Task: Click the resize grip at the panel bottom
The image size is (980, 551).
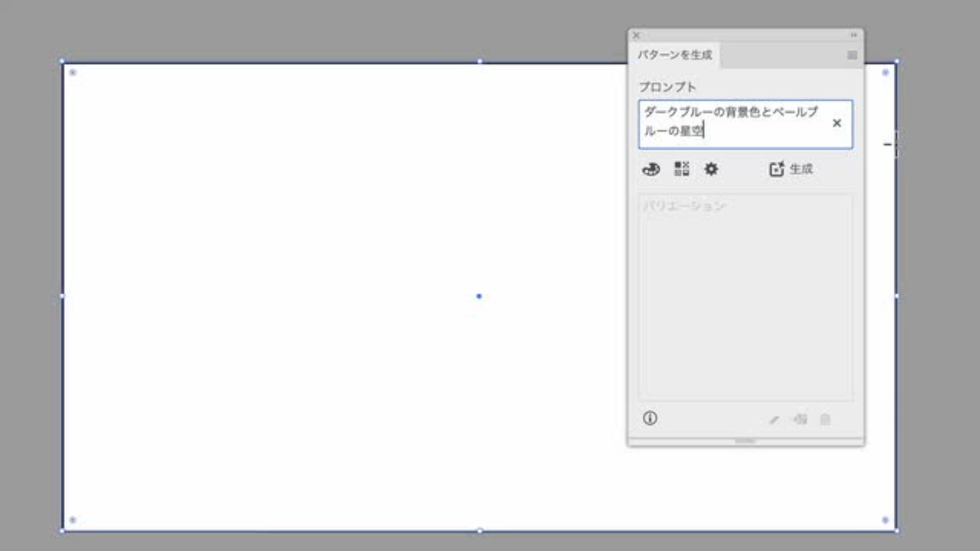Action: click(x=745, y=441)
